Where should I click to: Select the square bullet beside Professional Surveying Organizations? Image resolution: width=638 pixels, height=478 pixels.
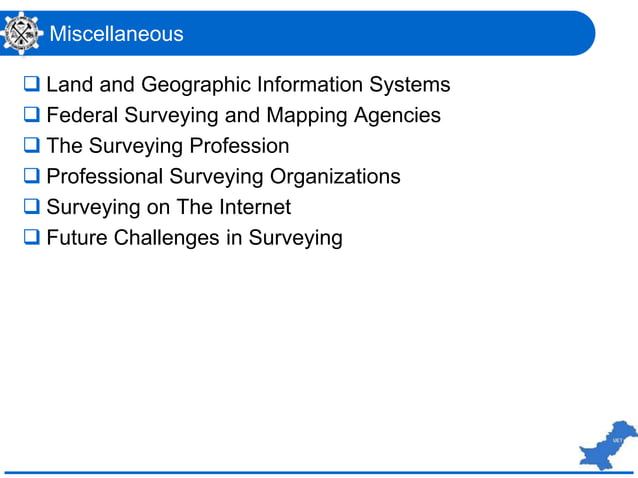[32, 176]
